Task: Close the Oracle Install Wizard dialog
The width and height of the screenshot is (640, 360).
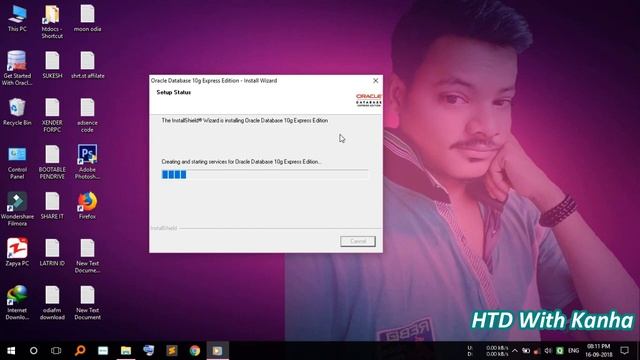Action: [376, 81]
